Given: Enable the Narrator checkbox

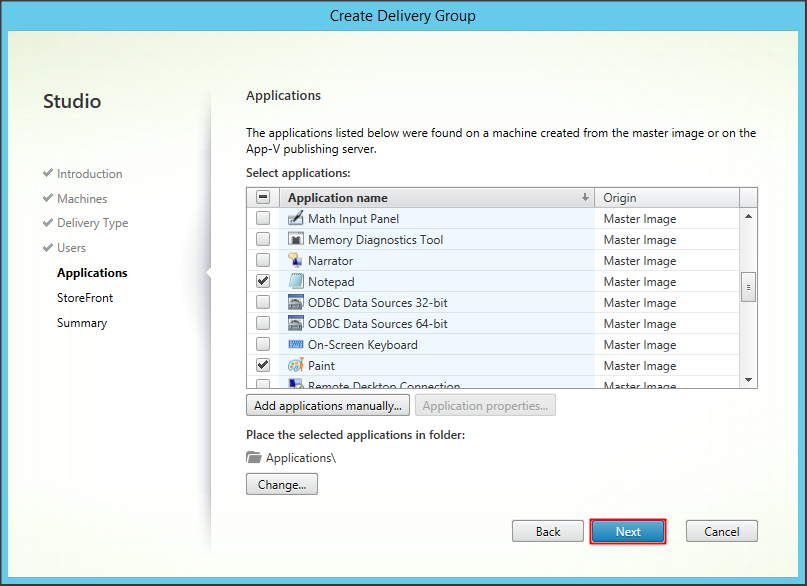Looking at the screenshot, I should [x=263, y=261].
